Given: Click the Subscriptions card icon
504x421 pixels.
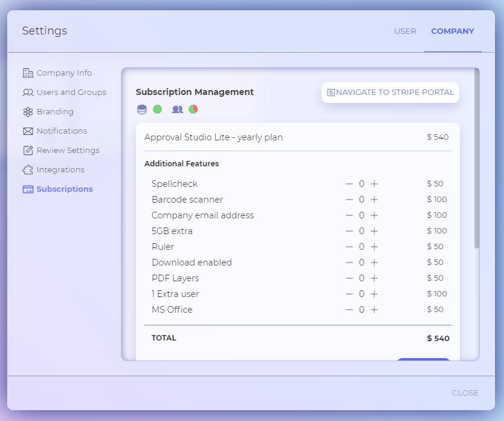Looking at the screenshot, I should (x=28, y=189).
